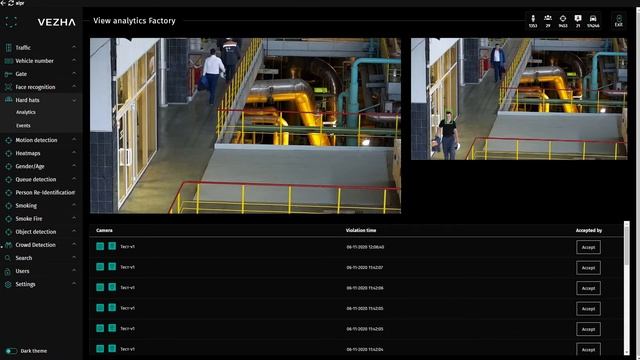
Task: Click the browser reload icon
Action: click(11, 3)
